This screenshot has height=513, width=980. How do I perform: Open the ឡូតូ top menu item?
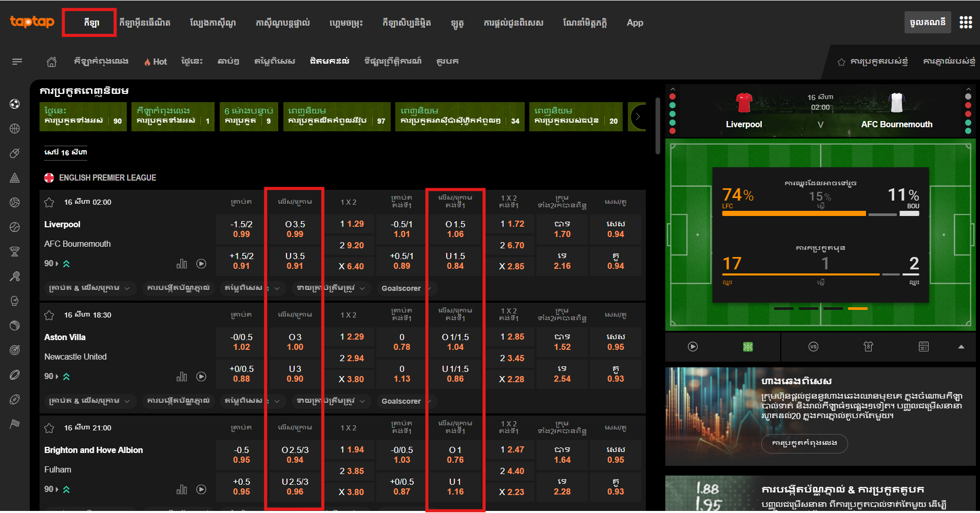(x=457, y=23)
